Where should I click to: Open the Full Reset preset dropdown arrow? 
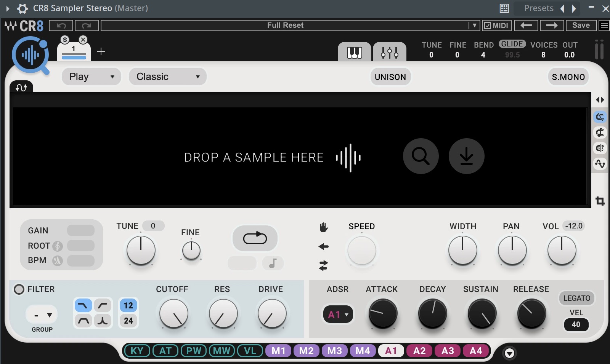(x=474, y=26)
